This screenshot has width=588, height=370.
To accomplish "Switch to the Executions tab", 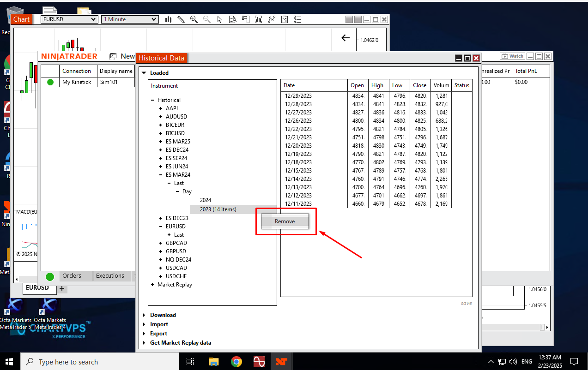I will [110, 276].
